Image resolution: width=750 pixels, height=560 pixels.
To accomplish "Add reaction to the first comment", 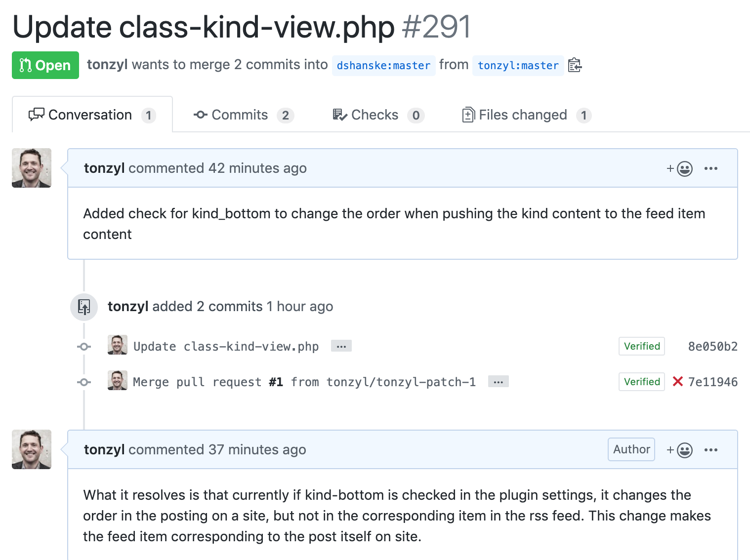I will 680,169.
